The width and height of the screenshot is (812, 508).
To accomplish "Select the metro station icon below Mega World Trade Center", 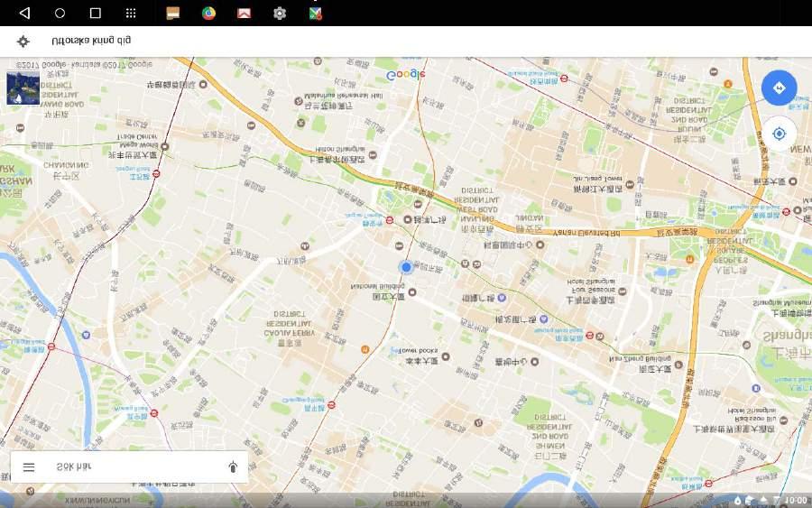I will [156, 174].
